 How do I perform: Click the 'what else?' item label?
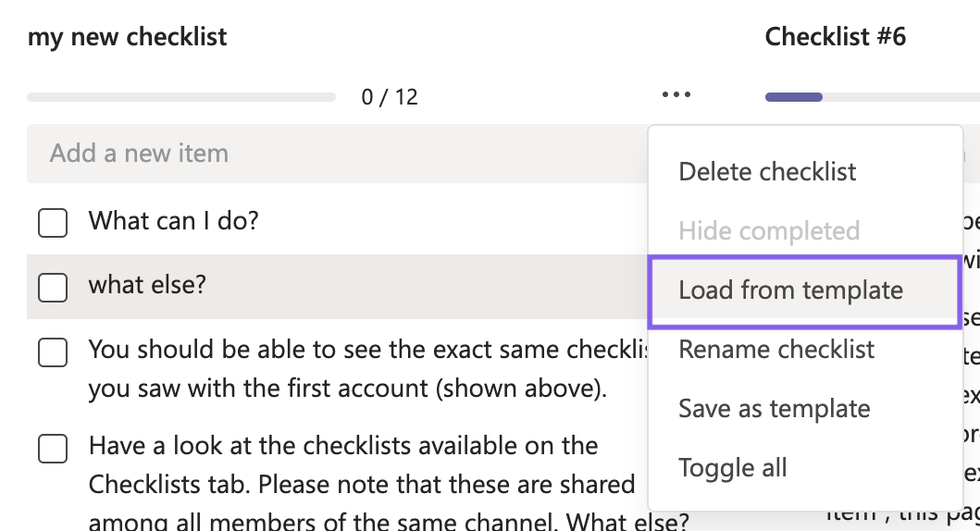[147, 285]
